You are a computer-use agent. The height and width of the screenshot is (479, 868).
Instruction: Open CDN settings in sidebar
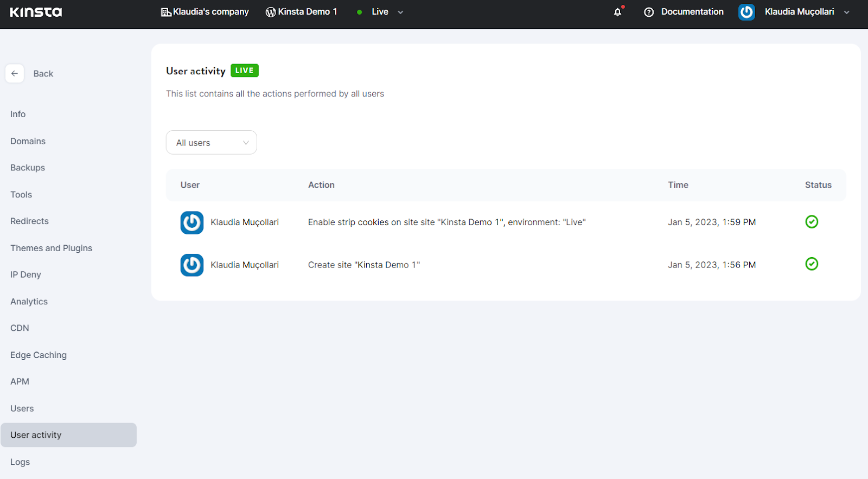(x=20, y=328)
